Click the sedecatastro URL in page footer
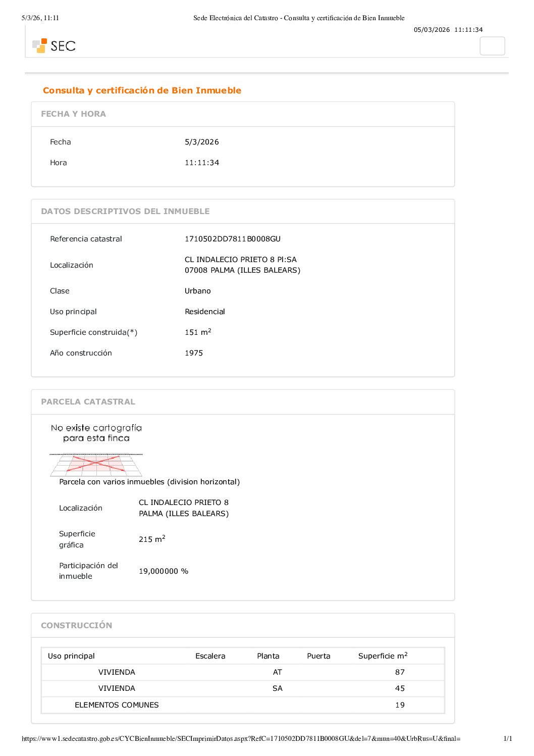 241,738
